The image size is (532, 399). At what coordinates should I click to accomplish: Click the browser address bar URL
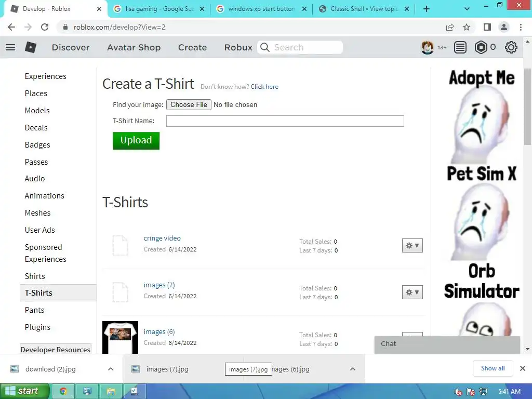tap(119, 27)
